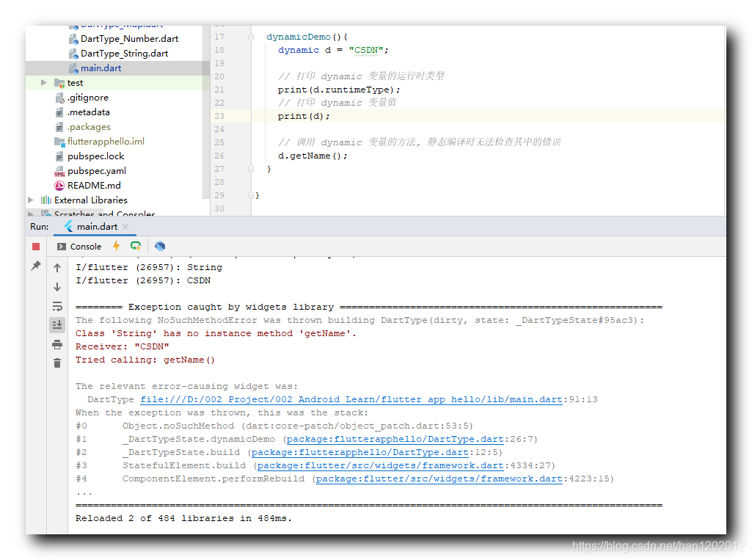Click the Flutter Hot Reload lightning icon
This screenshot has width=752, height=560.
[116, 246]
